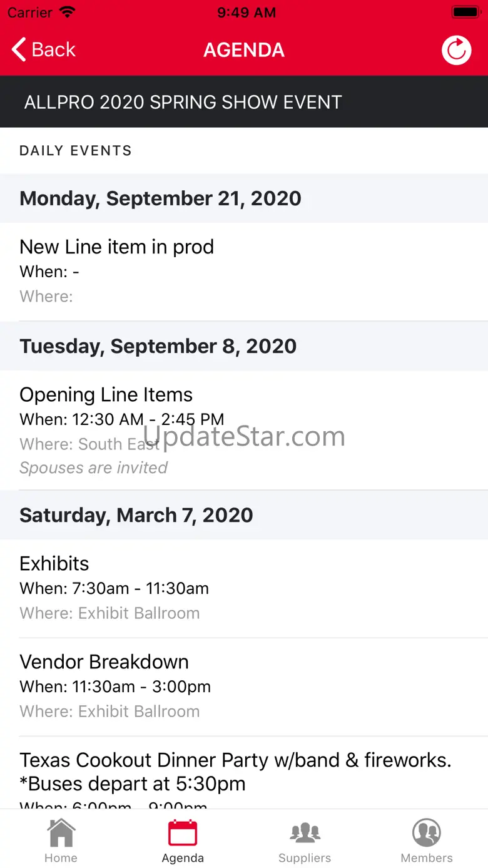Open the Members people icon
The width and height of the screenshot is (488, 868).
coord(427,833)
